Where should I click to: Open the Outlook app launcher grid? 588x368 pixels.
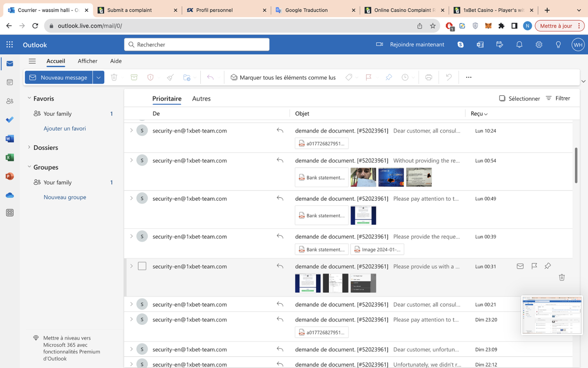pos(9,45)
